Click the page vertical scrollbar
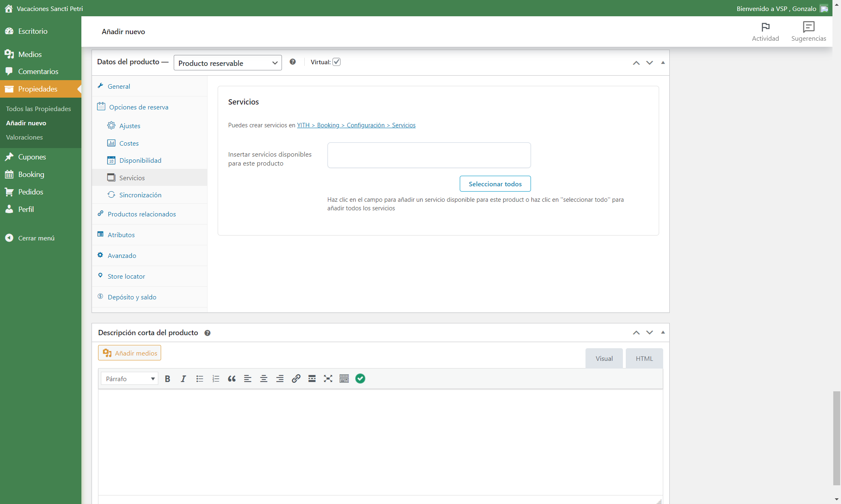 [x=837, y=438]
